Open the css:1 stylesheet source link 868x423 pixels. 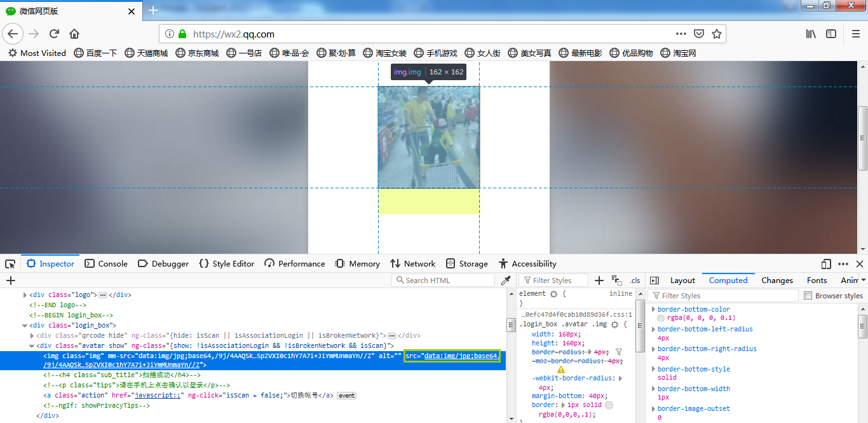pos(577,314)
